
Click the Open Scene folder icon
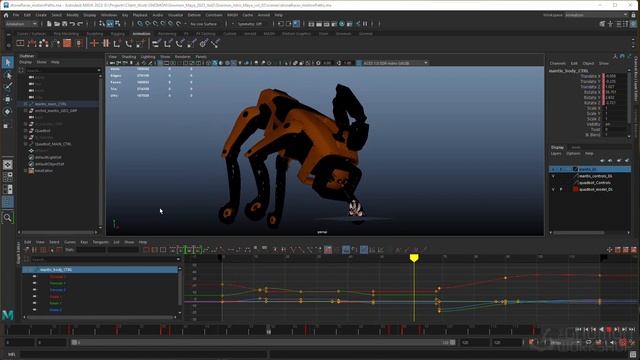(x=57, y=24)
